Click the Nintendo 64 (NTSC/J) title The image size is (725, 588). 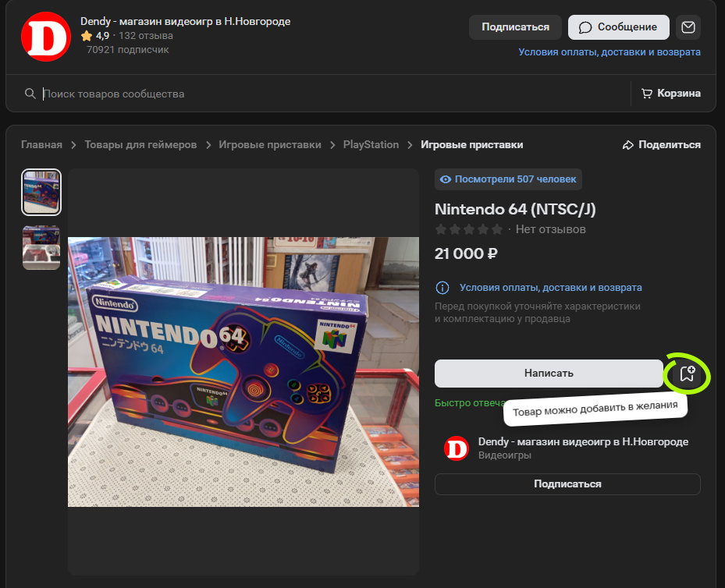coord(515,210)
